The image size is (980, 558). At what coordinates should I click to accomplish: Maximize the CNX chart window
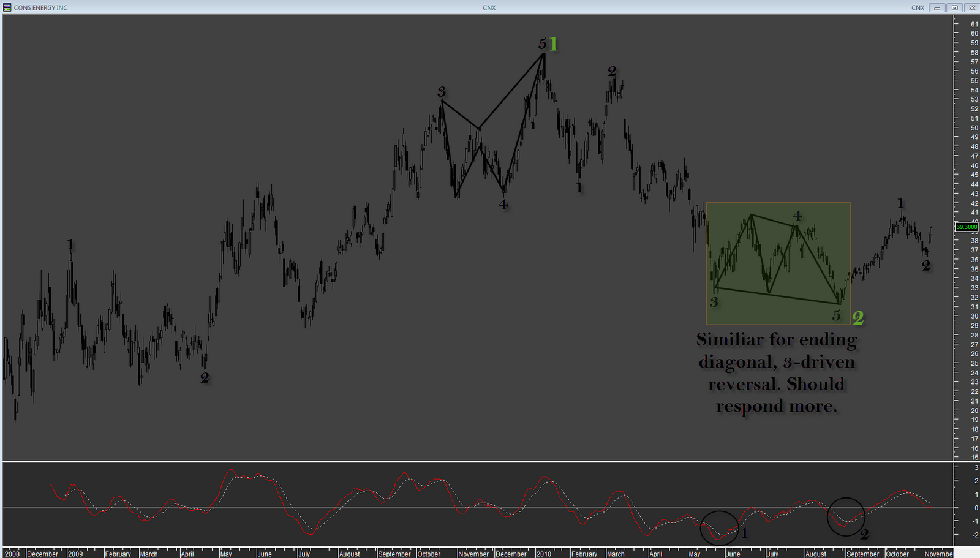[x=954, y=7]
